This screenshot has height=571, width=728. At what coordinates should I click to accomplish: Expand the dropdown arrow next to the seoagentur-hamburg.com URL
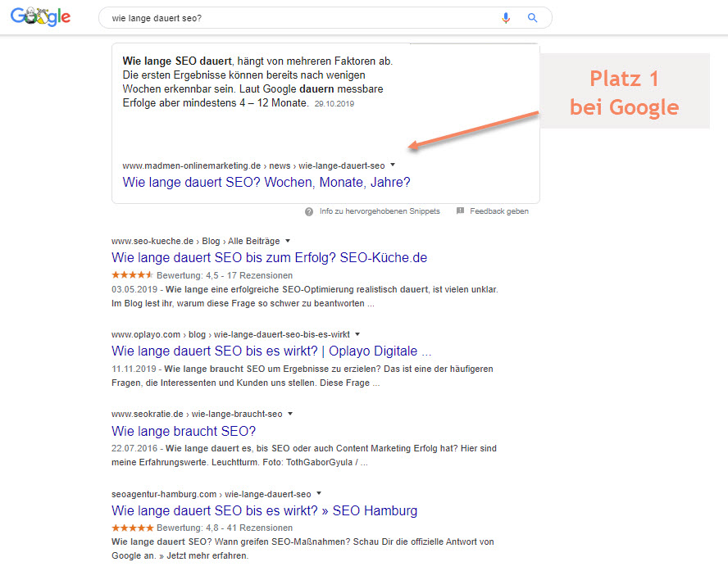pos(319,493)
